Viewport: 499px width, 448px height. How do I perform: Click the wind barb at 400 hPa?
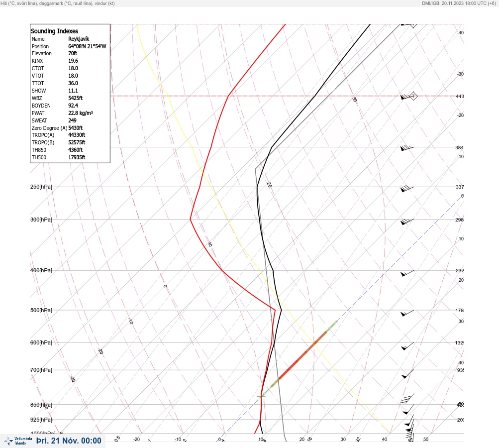click(x=407, y=273)
